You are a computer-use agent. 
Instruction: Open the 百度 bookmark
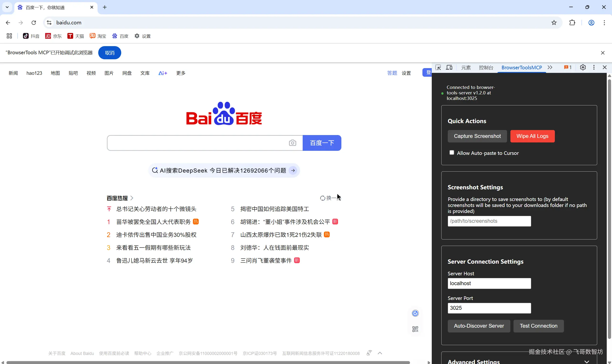click(120, 36)
